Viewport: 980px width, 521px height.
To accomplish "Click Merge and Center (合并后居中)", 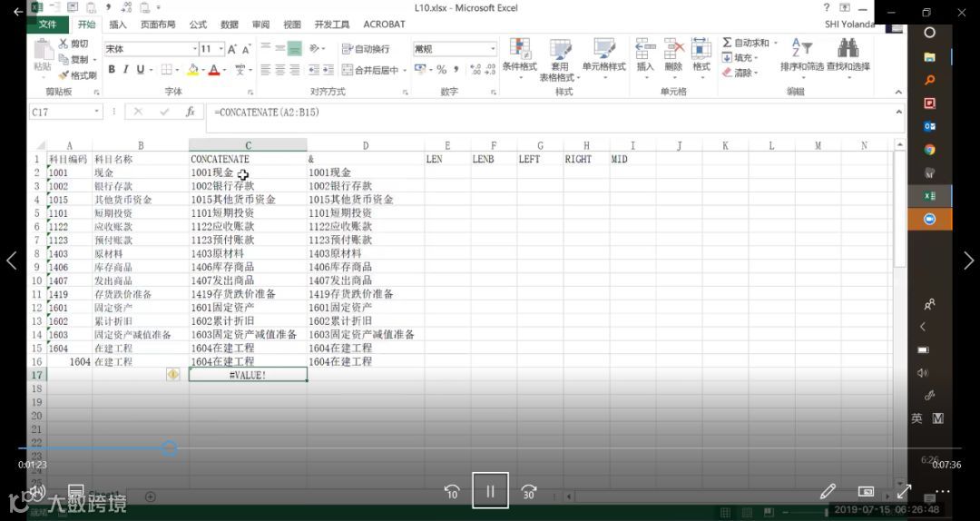I will tap(370, 69).
